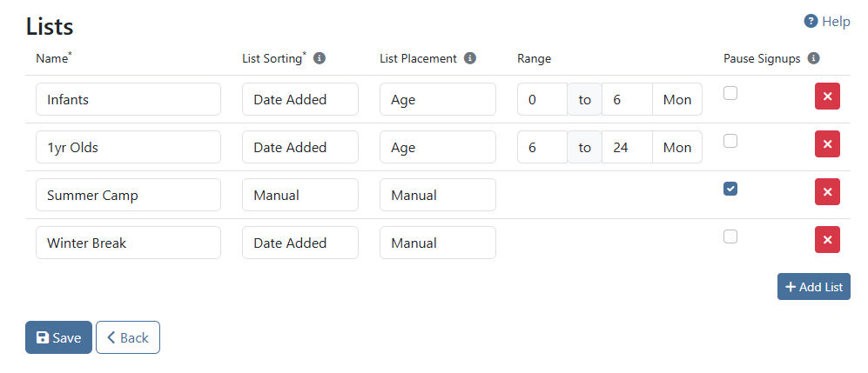Uncheck Pause Signups for Summer Camp
This screenshot has height=373, width=868.
730,189
